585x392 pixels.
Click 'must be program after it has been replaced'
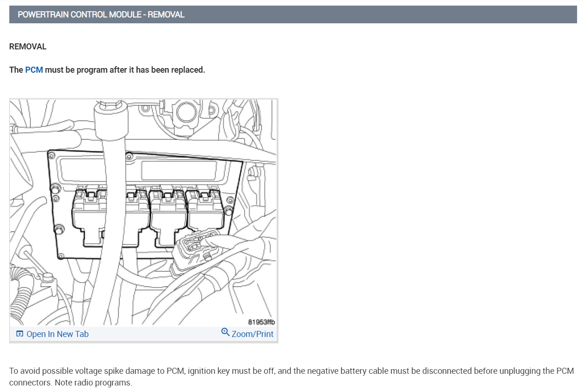(x=125, y=70)
